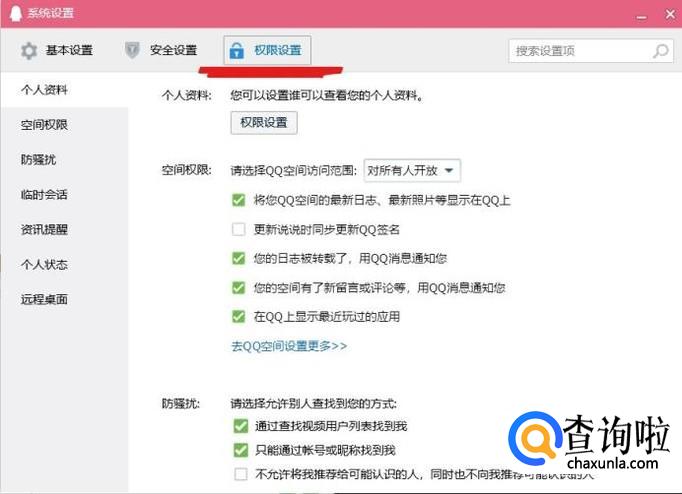This screenshot has width=682, height=494.
Task: Open 防骚扰 sidebar section
Action: [64, 160]
